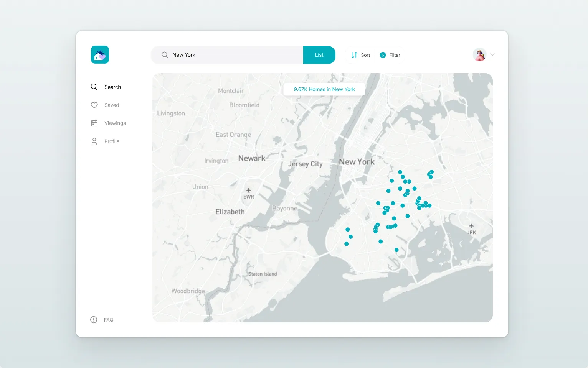This screenshot has width=588, height=368.
Task: Click the Profile person icon
Action: pyautogui.click(x=94, y=141)
